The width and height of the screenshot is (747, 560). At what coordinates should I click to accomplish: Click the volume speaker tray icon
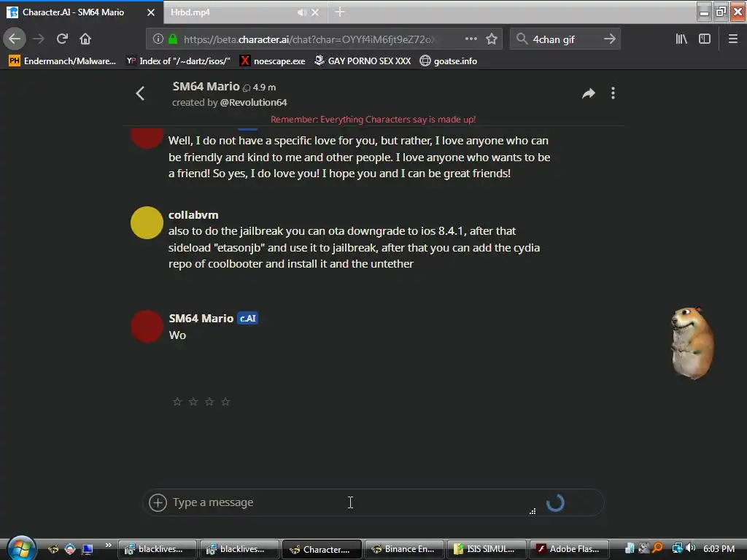(x=691, y=548)
